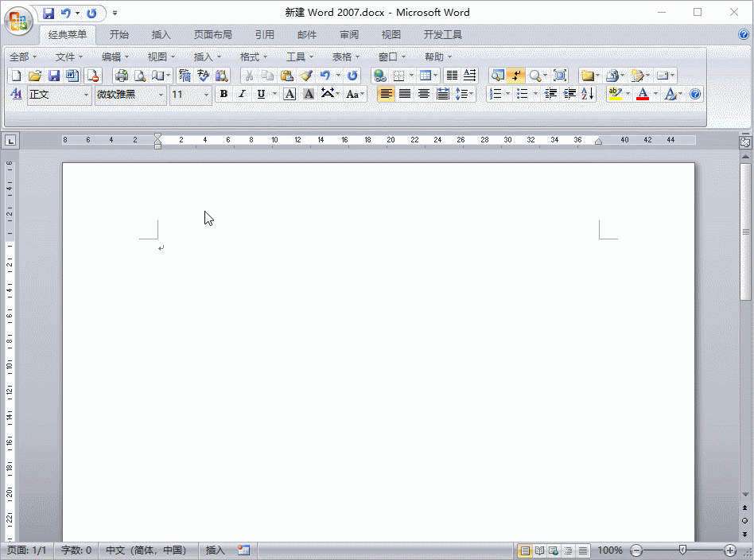Toggle Italic formatting

click(x=242, y=94)
